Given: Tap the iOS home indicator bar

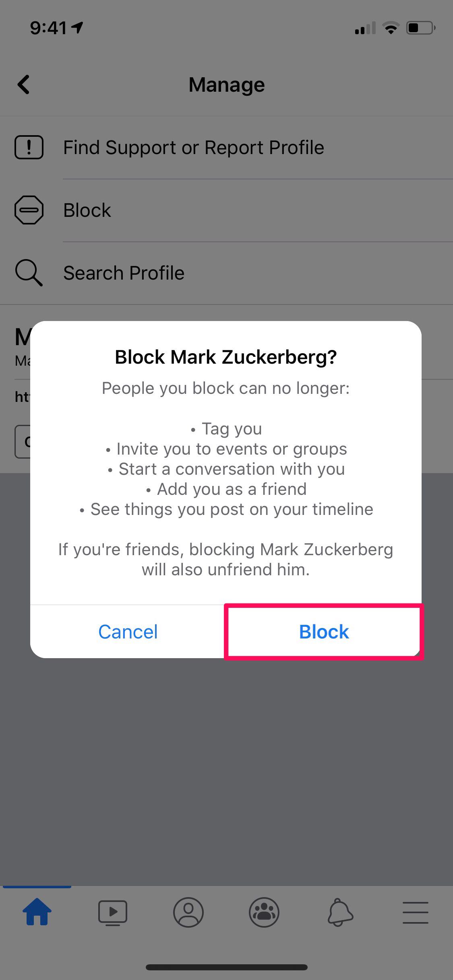Looking at the screenshot, I should pos(227,967).
